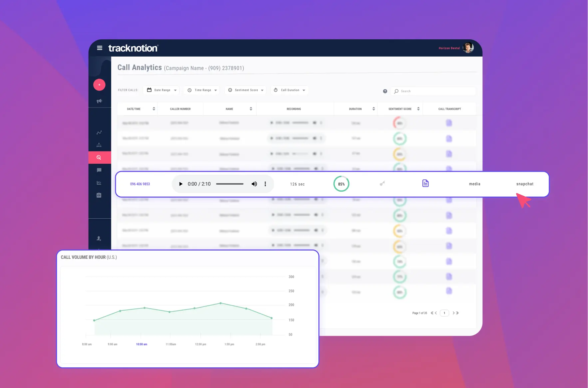Click the red plus add button in sidebar
The image size is (588, 388).
click(x=99, y=85)
